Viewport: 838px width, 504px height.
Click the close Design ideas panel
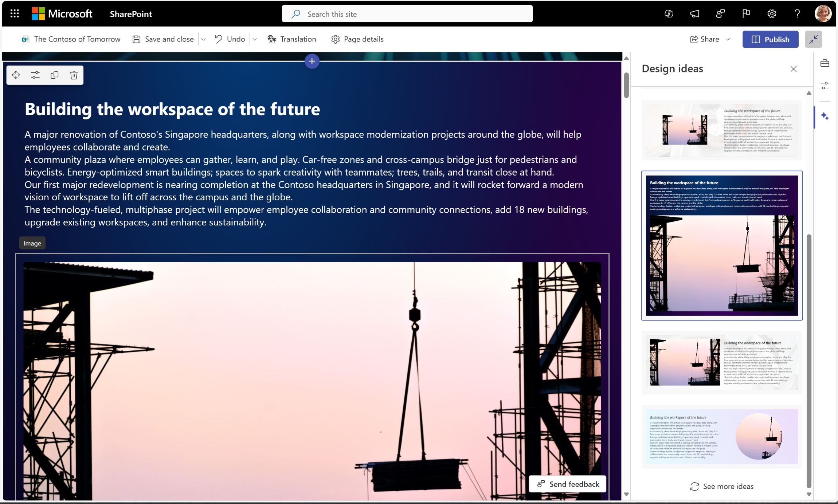(794, 69)
